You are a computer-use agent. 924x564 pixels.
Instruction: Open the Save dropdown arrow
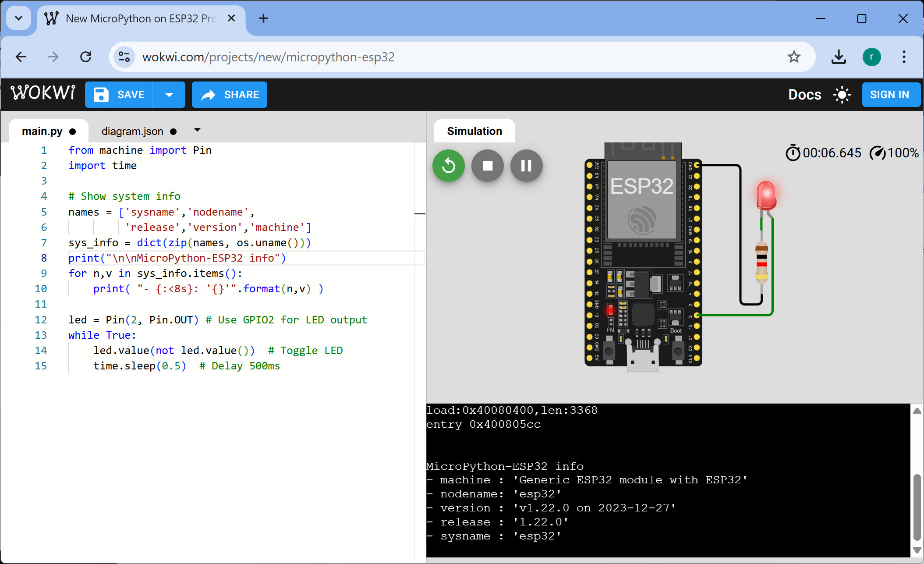(x=169, y=95)
